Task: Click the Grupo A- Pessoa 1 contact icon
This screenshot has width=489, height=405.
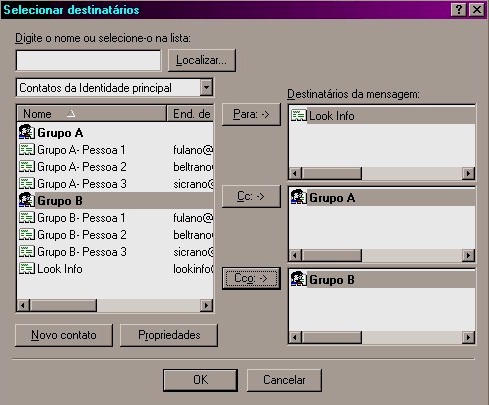Action: pos(27,149)
